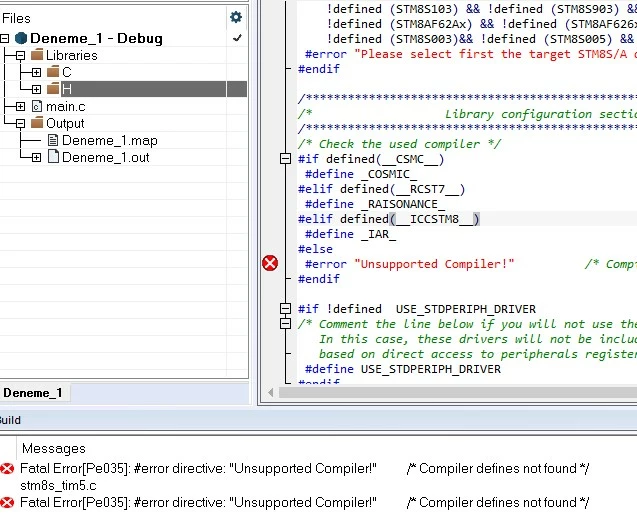This screenshot has width=637, height=531.
Task: Click the Output folder icon
Action: coord(37,123)
